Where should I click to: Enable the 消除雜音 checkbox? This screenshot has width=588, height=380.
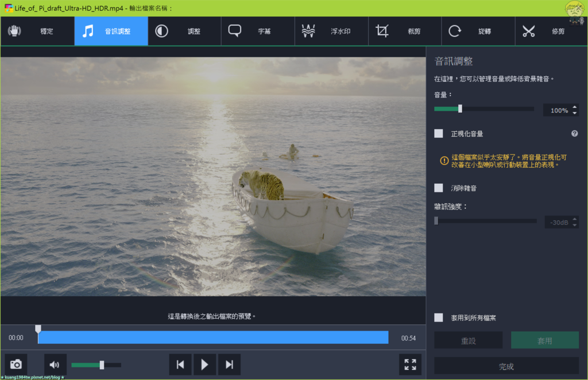coord(438,188)
